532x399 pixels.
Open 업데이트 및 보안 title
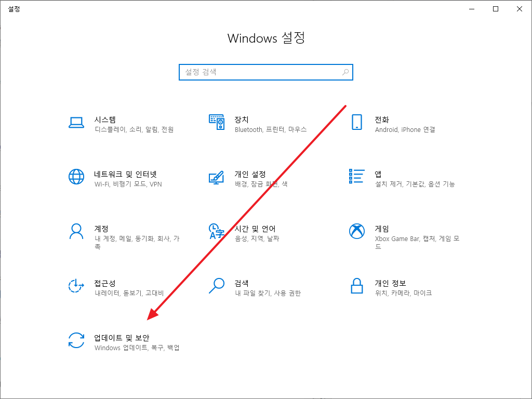[122, 338]
